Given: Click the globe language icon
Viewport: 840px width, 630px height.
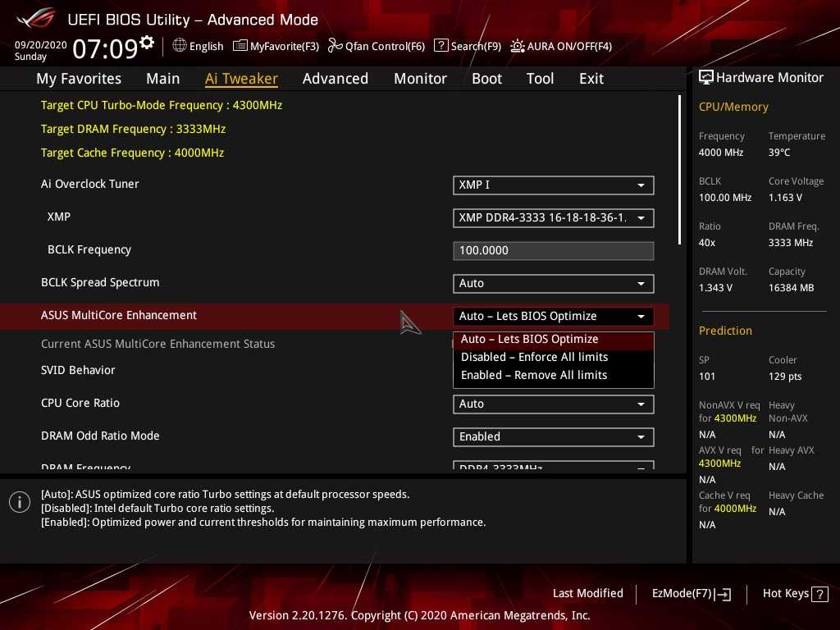Looking at the screenshot, I should coord(180,46).
